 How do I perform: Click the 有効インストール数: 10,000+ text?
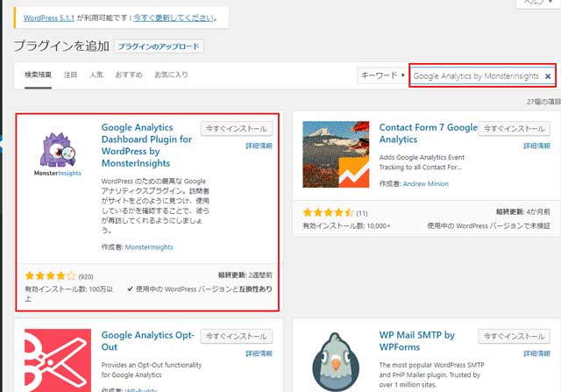click(x=346, y=226)
